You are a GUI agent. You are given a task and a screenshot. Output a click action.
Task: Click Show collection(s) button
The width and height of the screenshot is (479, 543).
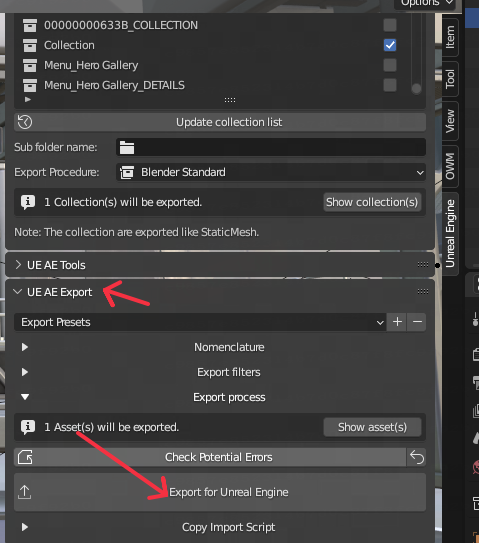pos(372,202)
